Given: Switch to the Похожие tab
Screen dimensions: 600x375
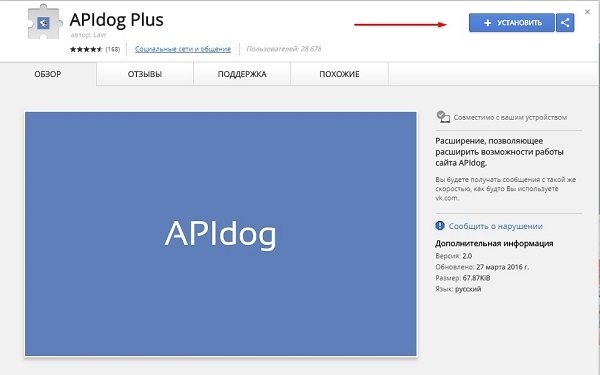Looking at the screenshot, I should click(339, 74).
